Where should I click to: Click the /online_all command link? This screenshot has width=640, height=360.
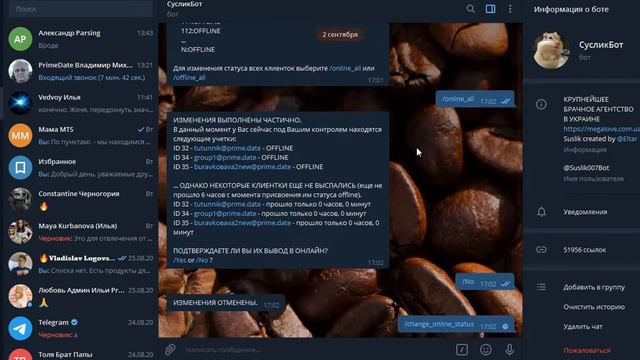click(x=345, y=68)
